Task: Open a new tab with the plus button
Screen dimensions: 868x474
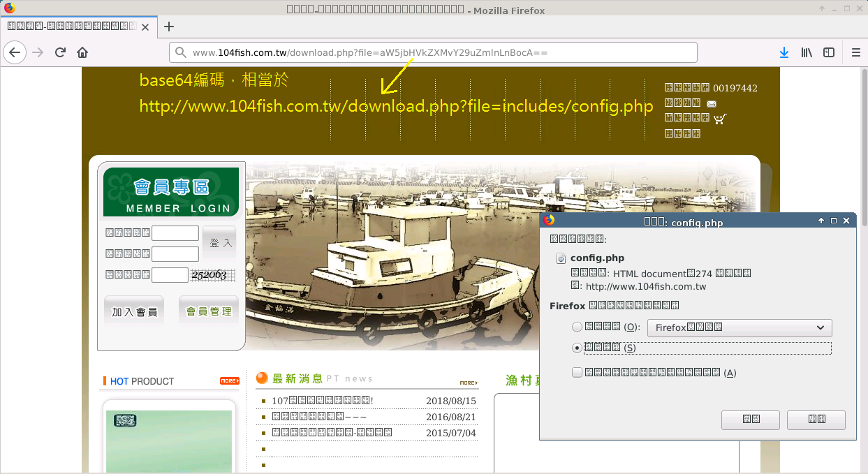Action: coord(168,27)
